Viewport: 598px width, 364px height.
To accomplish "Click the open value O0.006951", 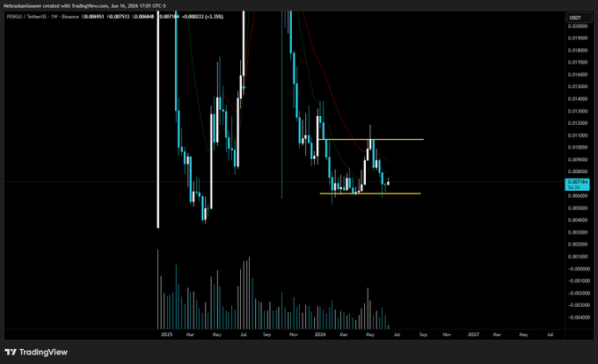I will tap(92, 17).
